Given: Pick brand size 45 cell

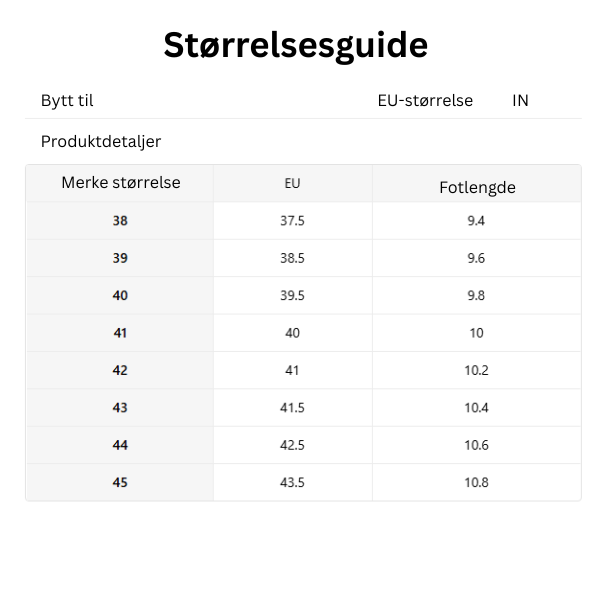Looking at the screenshot, I should (x=120, y=483).
